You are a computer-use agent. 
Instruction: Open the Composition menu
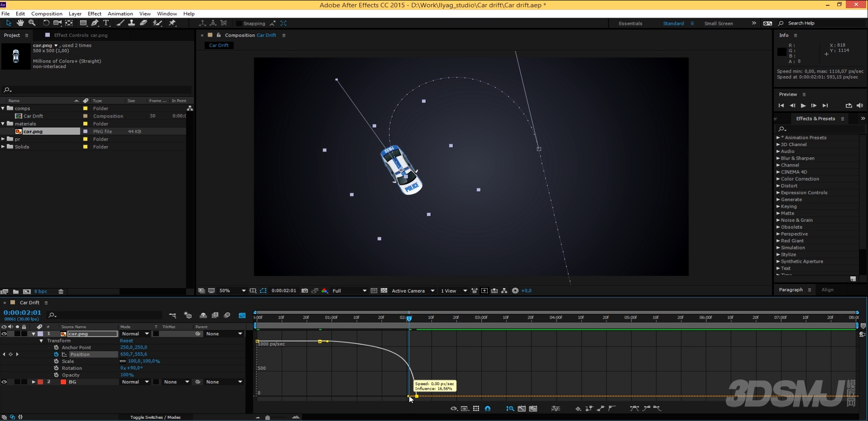pyautogui.click(x=47, y=14)
